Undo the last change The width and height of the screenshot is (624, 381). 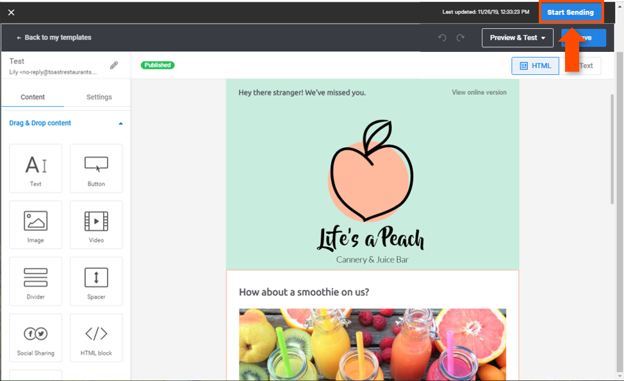pyautogui.click(x=442, y=38)
